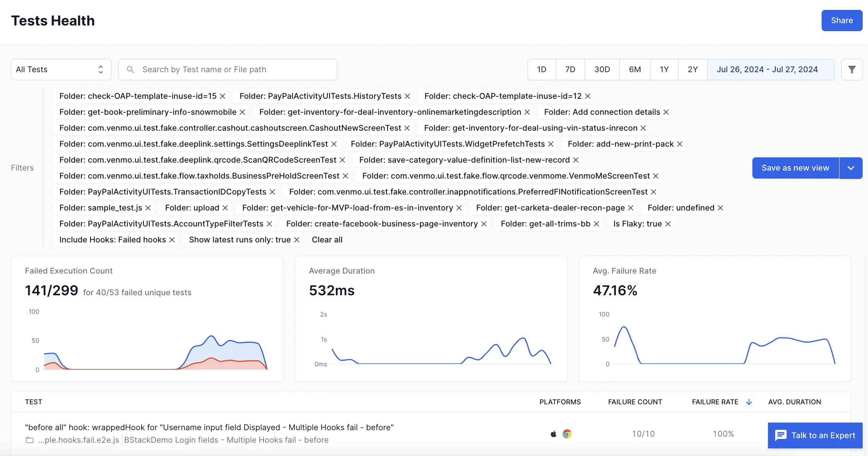868x456 pixels.
Task: Select the 30D time range tab
Action: point(602,70)
